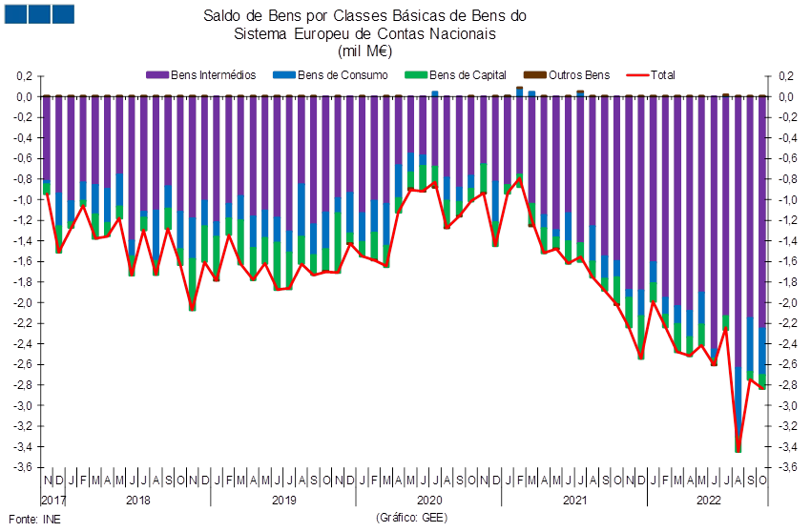This screenshot has width=811, height=532.
Task: Click the first November 2017 stacked bar
Action: [x=47, y=145]
